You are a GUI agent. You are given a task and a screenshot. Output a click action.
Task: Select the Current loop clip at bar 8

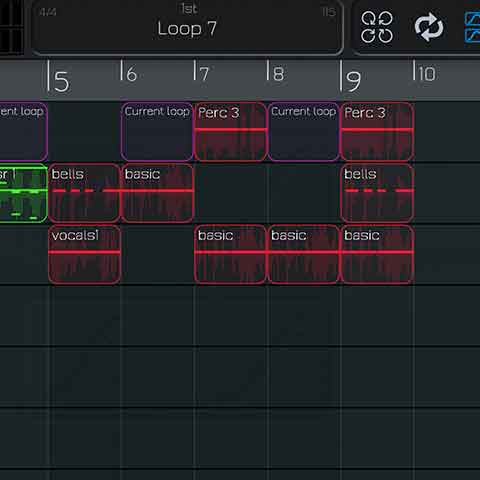(x=304, y=132)
